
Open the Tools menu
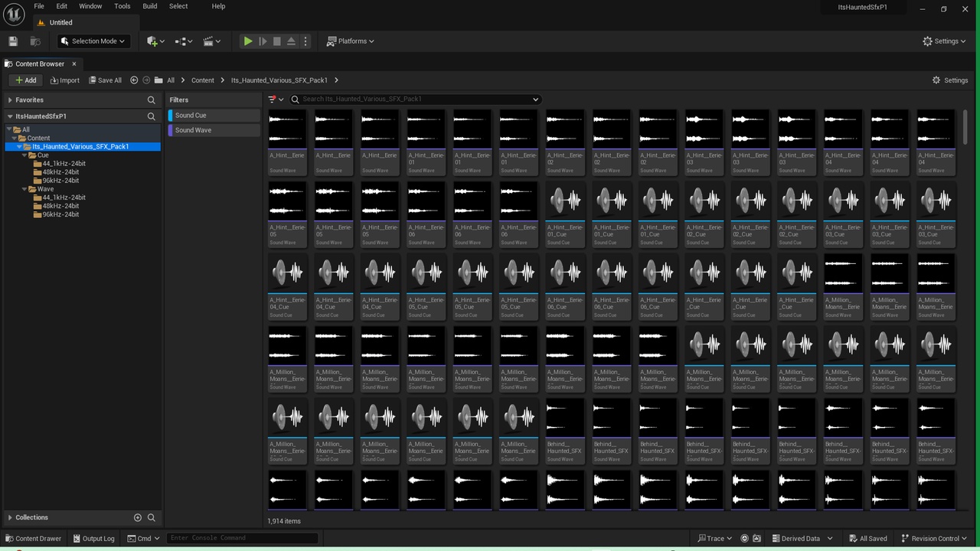click(x=122, y=6)
